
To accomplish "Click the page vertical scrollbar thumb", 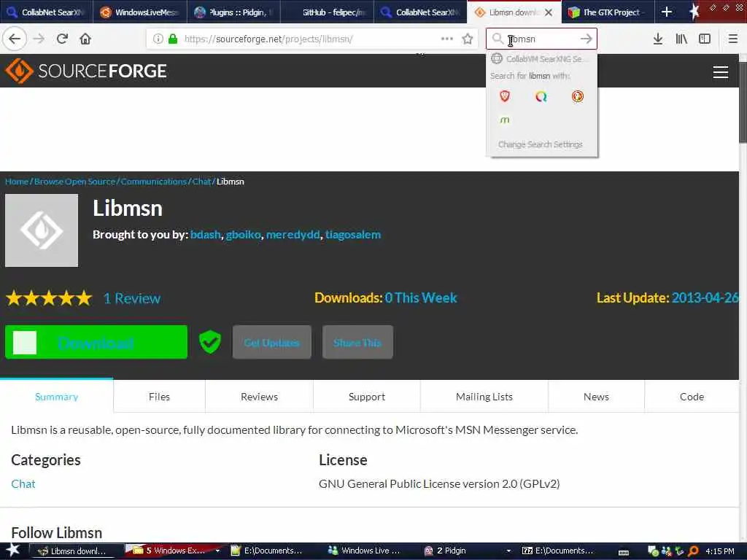I will (x=743, y=102).
